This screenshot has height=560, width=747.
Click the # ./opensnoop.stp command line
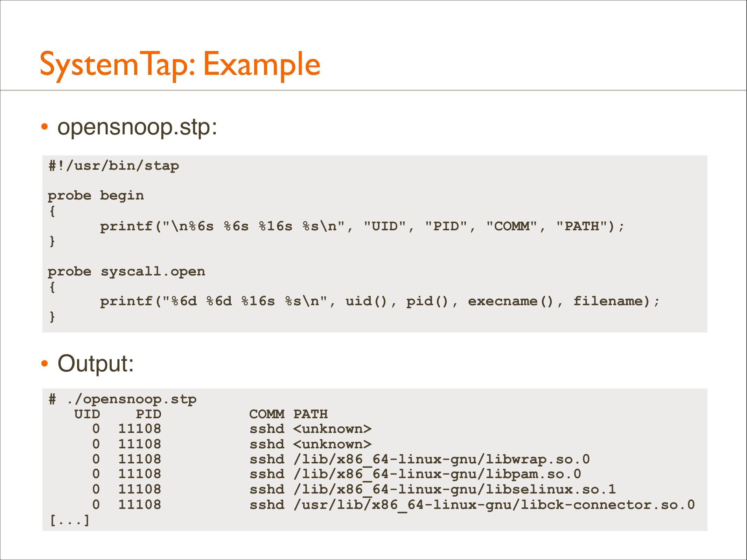(x=123, y=399)
